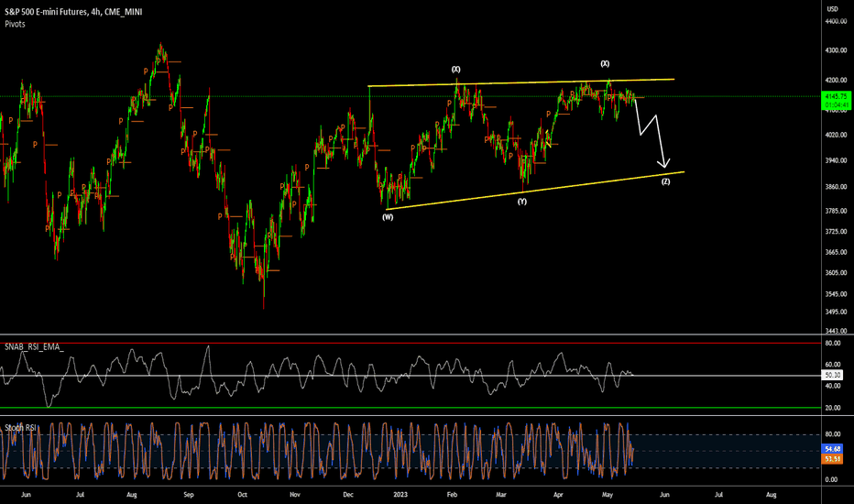Click the 3940.00 price axis label
The height and width of the screenshot is (504, 854).
tap(836, 160)
